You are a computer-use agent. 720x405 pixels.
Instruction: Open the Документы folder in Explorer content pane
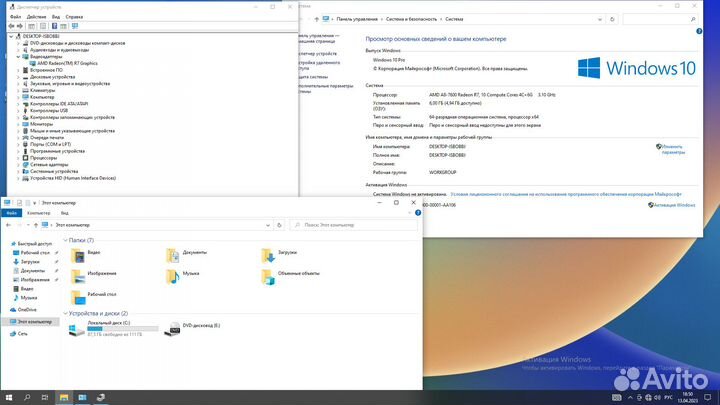pyautogui.click(x=187, y=255)
